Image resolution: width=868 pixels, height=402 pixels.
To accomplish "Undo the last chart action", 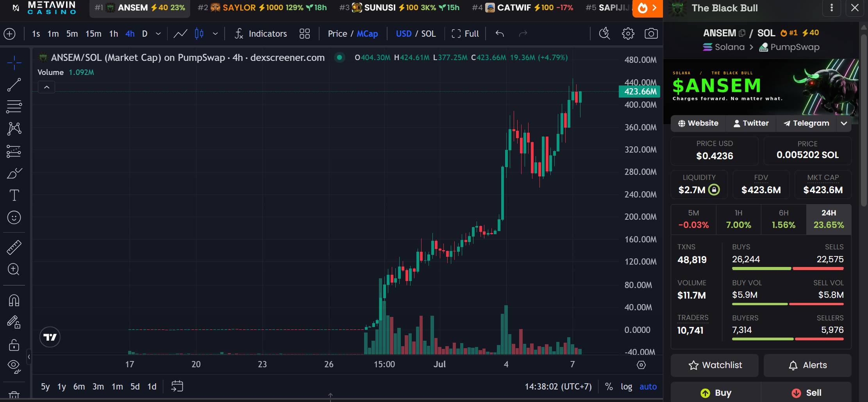I will point(500,34).
